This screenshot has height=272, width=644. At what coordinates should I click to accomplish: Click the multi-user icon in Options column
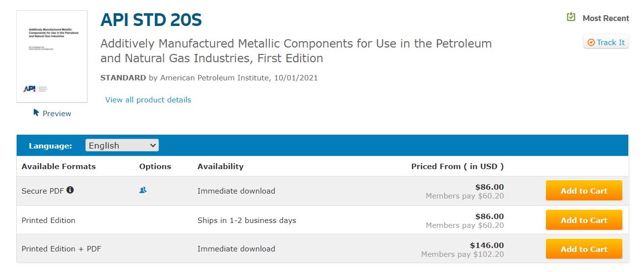(143, 190)
